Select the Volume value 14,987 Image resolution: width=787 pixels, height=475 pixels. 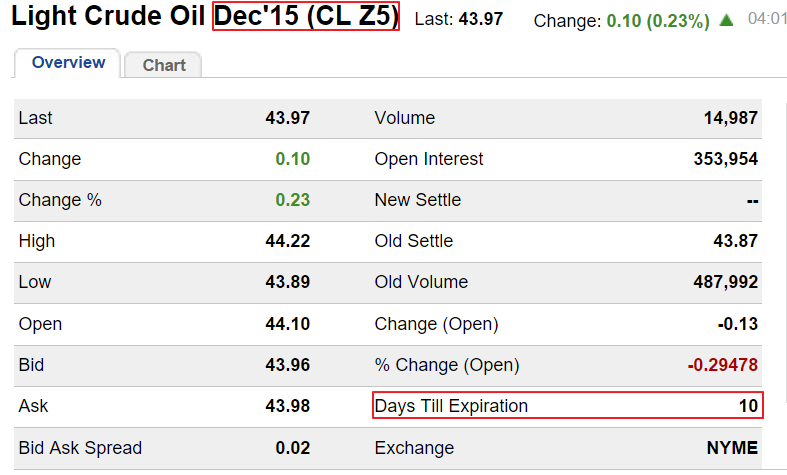[x=730, y=118]
